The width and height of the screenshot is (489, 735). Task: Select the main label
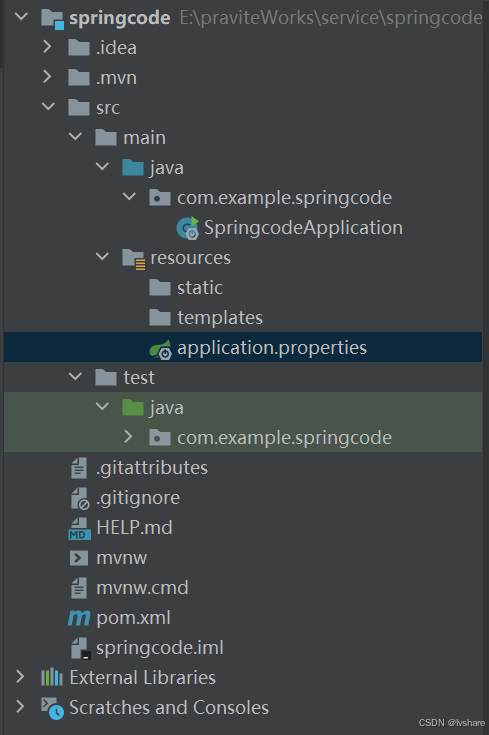(x=144, y=138)
